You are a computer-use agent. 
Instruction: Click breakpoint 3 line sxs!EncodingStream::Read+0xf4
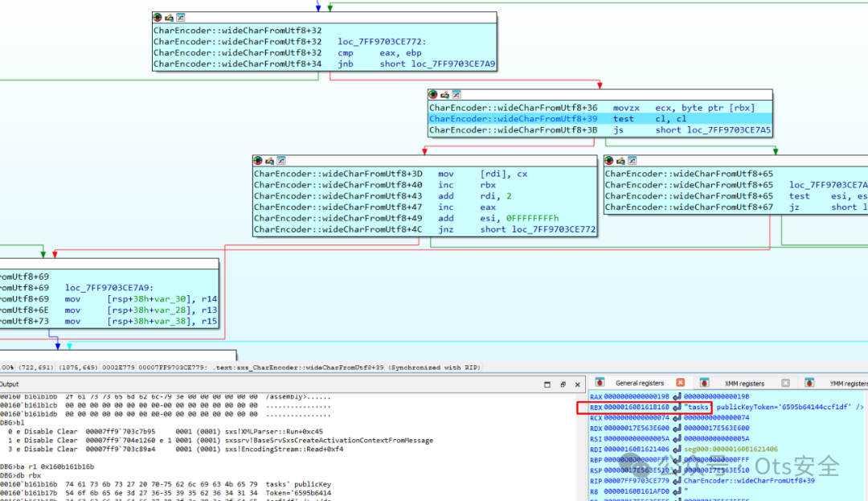[175, 449]
